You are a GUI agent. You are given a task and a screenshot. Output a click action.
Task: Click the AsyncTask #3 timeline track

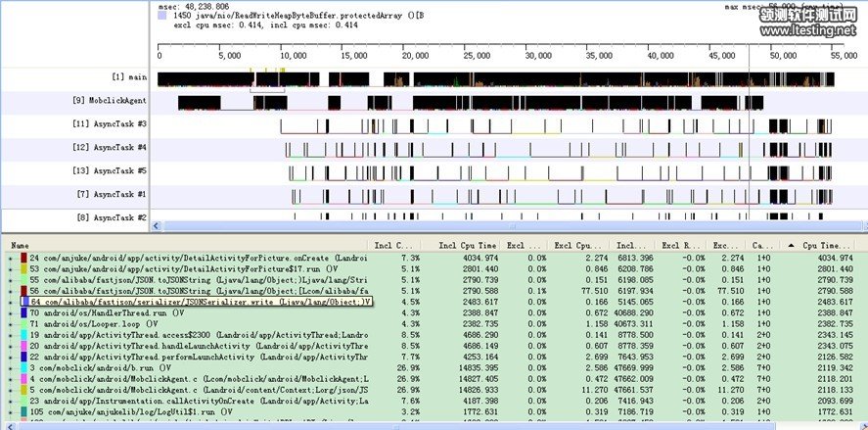pos(555,126)
